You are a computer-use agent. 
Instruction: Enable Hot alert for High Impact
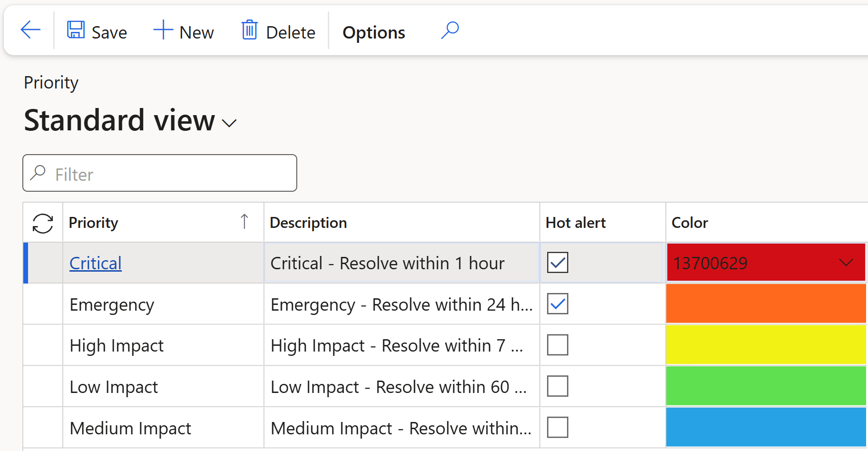557,344
